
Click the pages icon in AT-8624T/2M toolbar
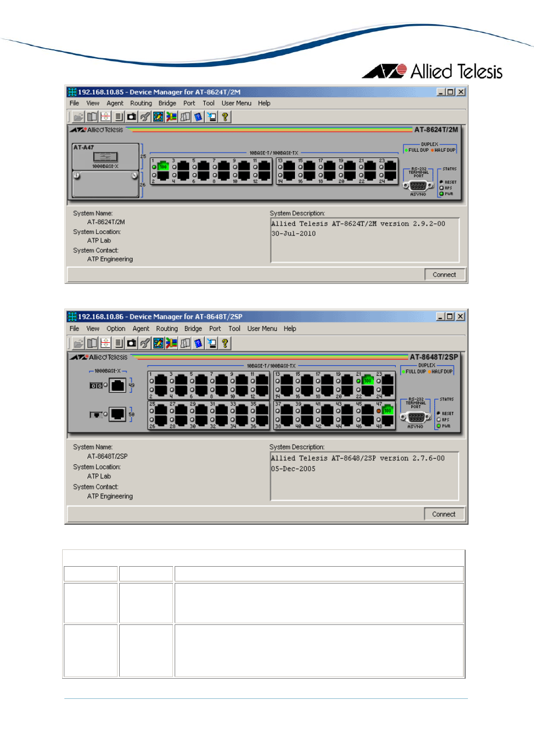[185, 116]
